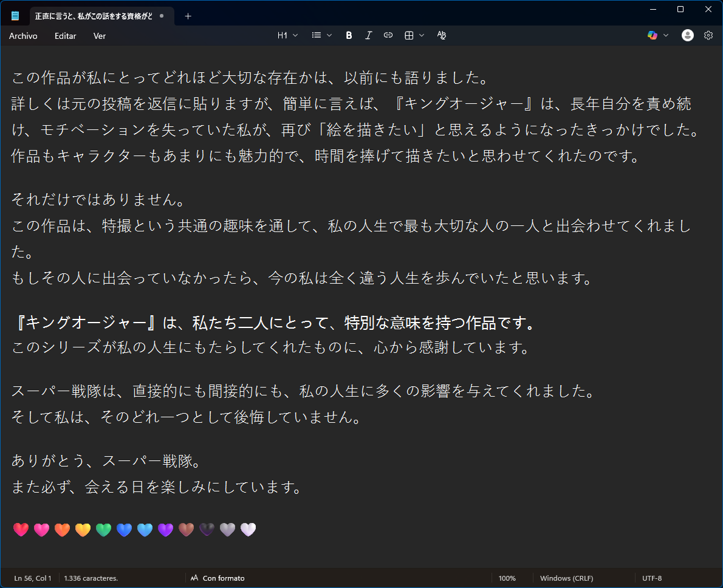Open Notepad settings with the gear icon
723x588 pixels.
(x=708, y=35)
